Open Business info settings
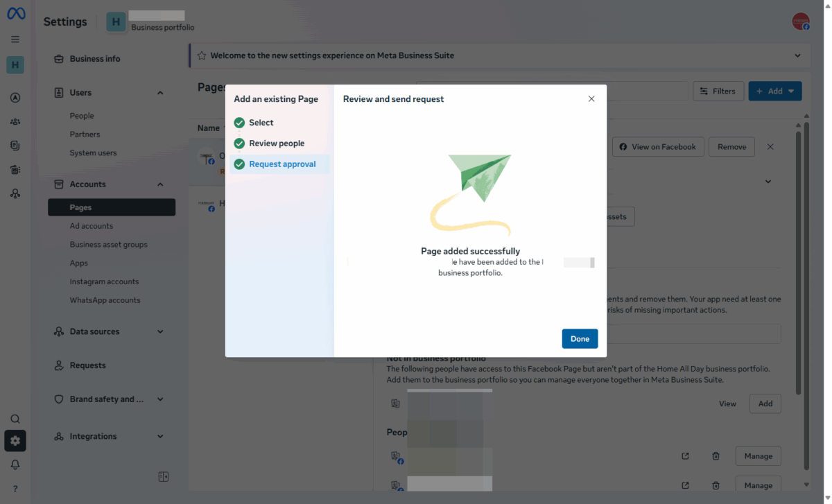 95,59
